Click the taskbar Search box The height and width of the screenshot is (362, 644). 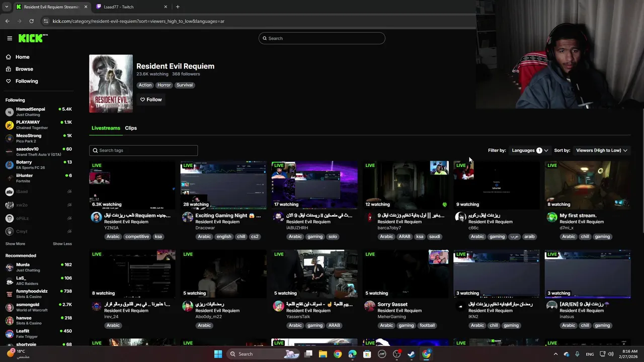click(264, 354)
